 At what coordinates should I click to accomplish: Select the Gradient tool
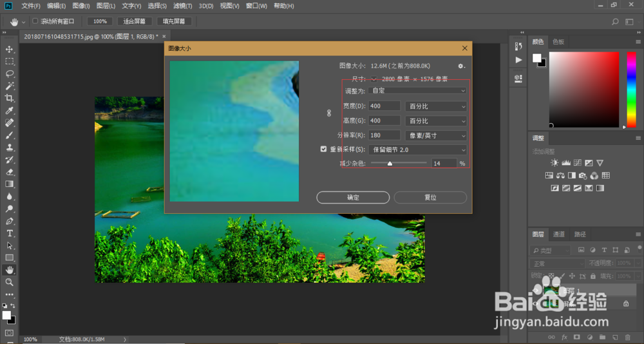coord(9,184)
